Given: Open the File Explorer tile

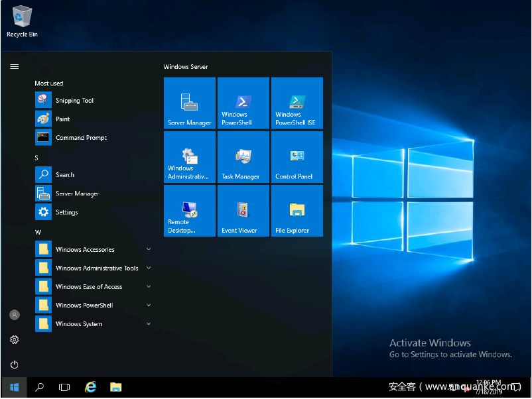Looking at the screenshot, I should (x=297, y=211).
